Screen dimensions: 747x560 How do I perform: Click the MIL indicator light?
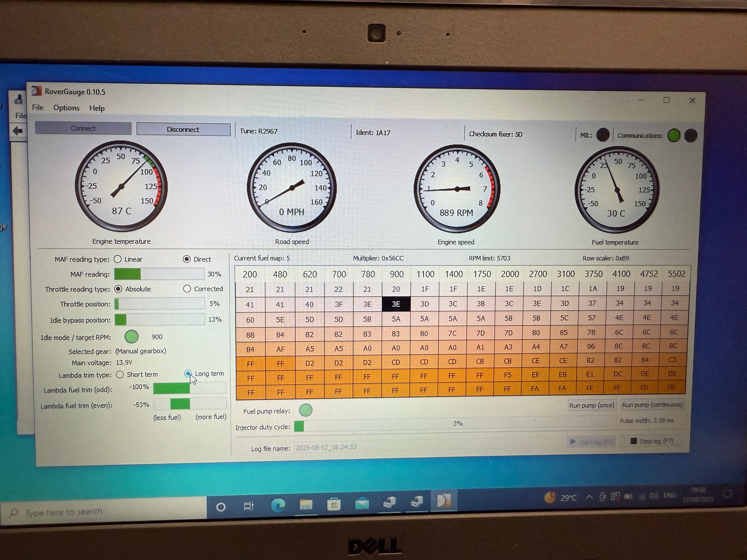603,135
